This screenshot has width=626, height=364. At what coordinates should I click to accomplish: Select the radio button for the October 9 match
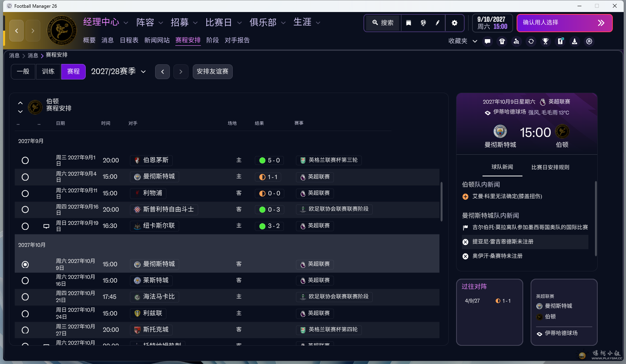25,264
